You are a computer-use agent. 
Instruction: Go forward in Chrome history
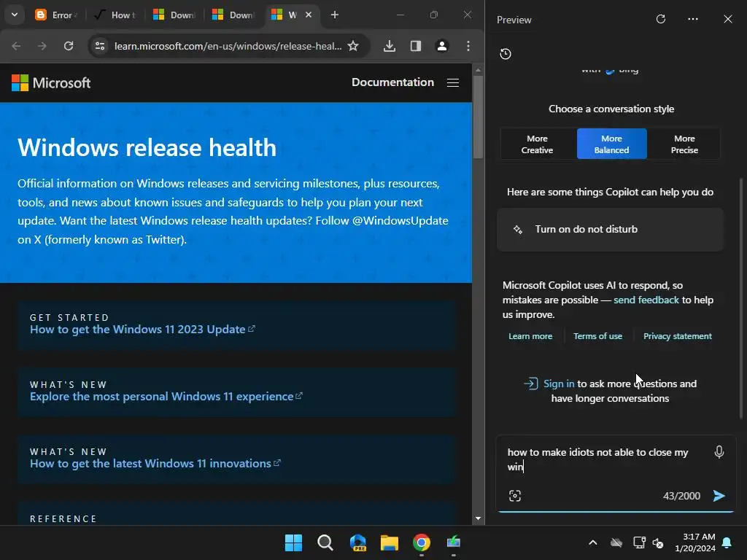pyautogui.click(x=42, y=46)
